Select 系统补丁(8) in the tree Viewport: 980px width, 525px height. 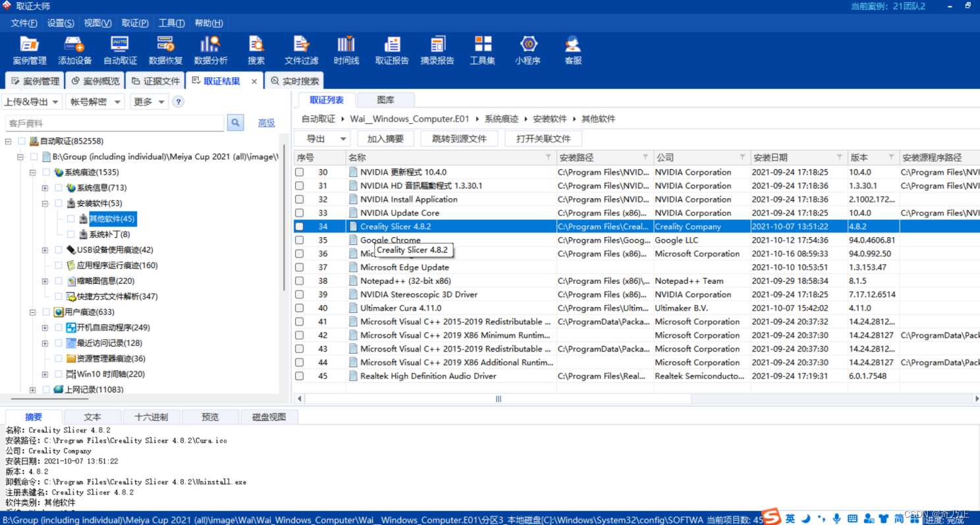(x=110, y=235)
